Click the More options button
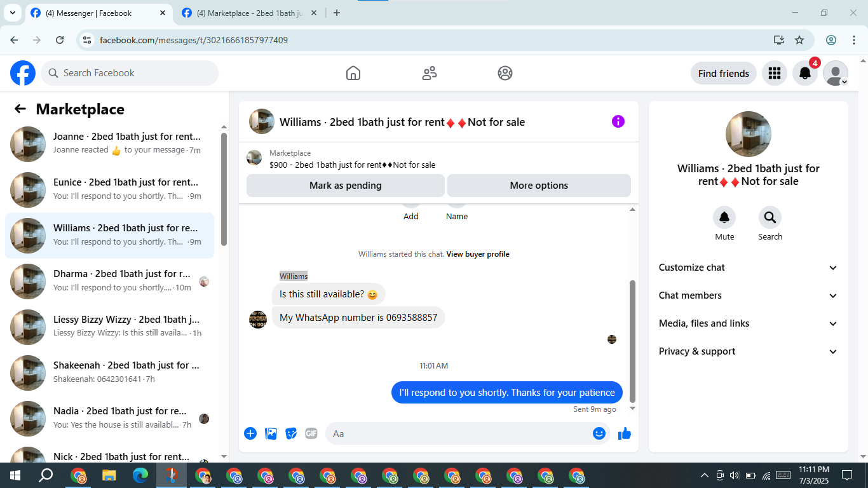The width and height of the screenshot is (868, 488). tap(539, 186)
